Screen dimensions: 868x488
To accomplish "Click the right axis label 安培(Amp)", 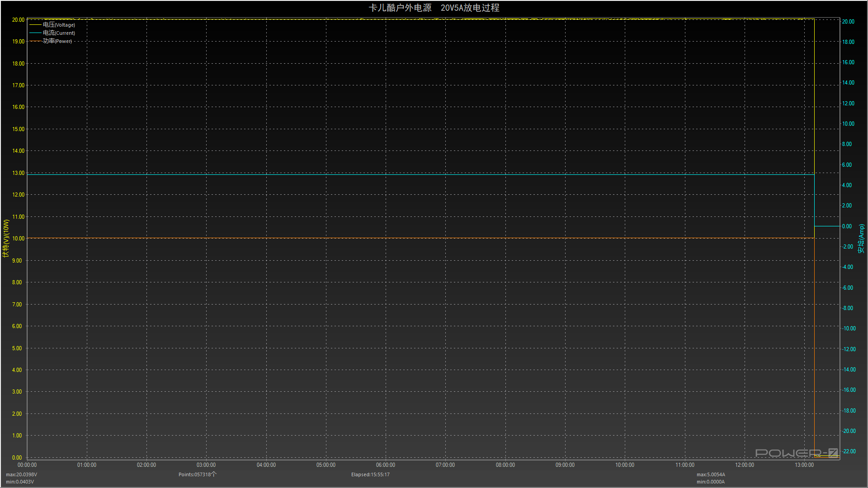I will click(861, 239).
